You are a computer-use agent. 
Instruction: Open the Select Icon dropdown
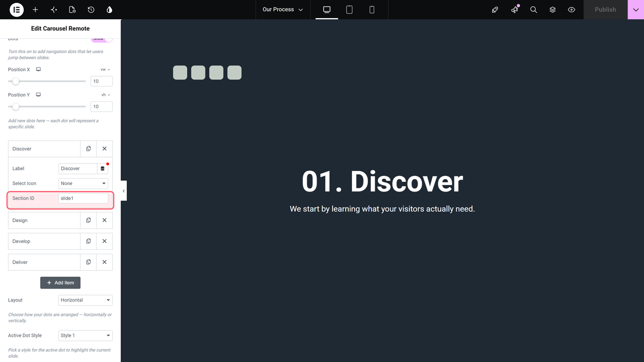click(83, 183)
